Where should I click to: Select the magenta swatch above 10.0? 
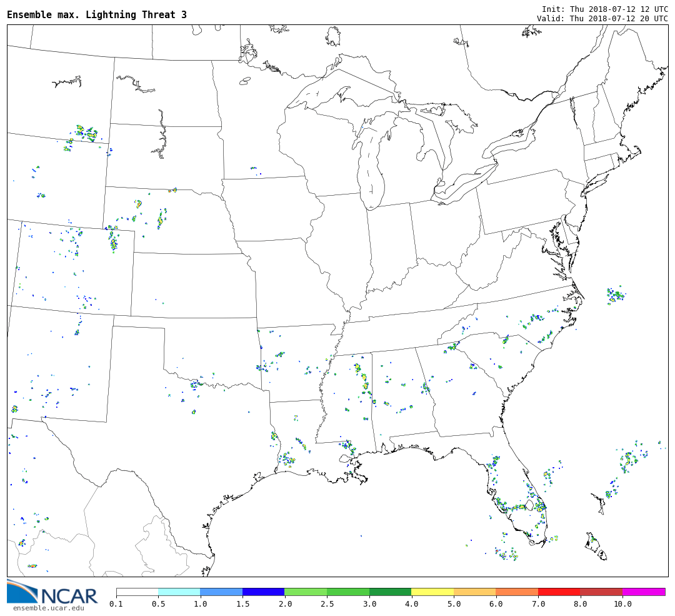click(x=643, y=592)
